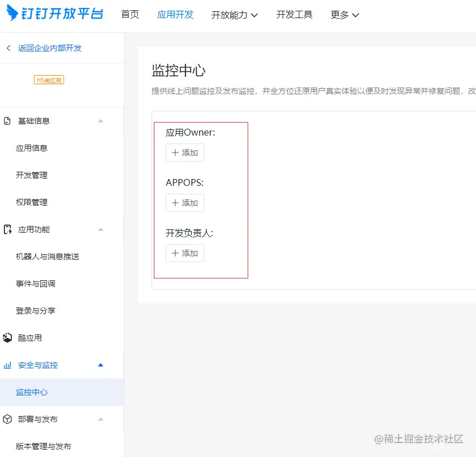Select the 酷应用 menu entry
This screenshot has height=457, width=476.
tap(30, 337)
